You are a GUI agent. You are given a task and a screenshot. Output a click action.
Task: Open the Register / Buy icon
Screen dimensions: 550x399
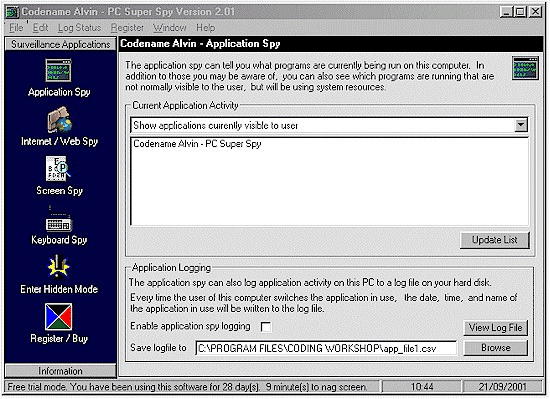(x=59, y=317)
